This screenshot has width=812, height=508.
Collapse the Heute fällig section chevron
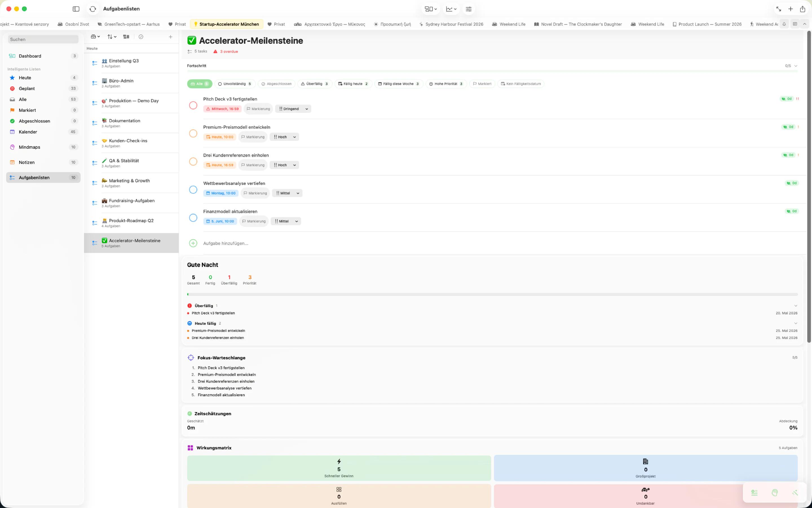(x=796, y=323)
